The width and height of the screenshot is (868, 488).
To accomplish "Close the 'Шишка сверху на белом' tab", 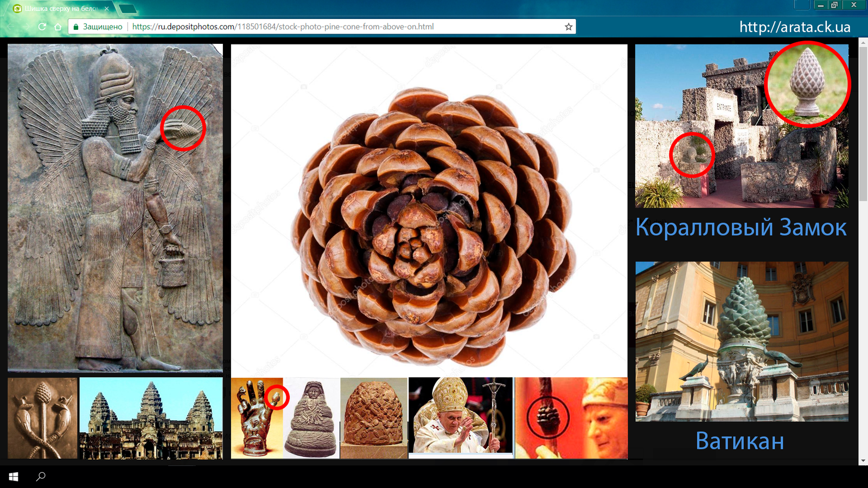I will click(107, 9).
